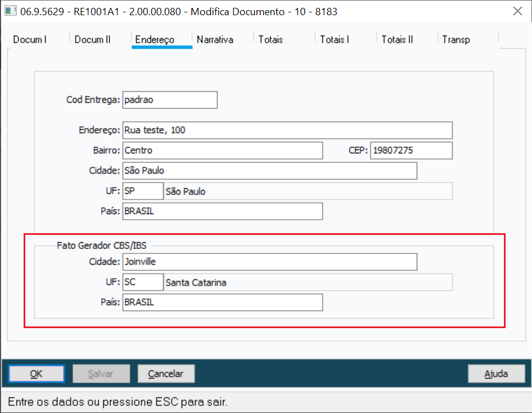Click the Fato Gerador CBS/IBS group label
The width and height of the screenshot is (532, 413).
[102, 246]
